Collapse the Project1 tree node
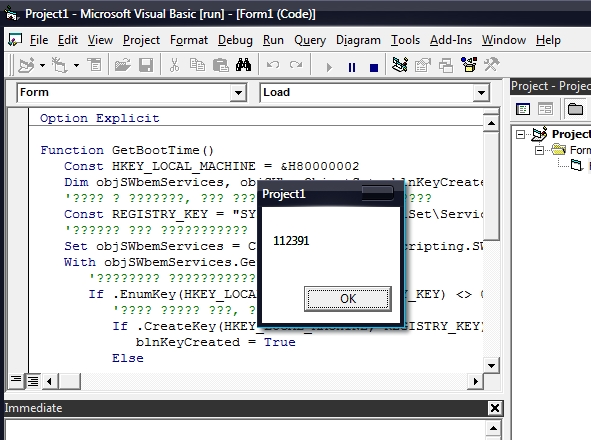 coord(521,134)
